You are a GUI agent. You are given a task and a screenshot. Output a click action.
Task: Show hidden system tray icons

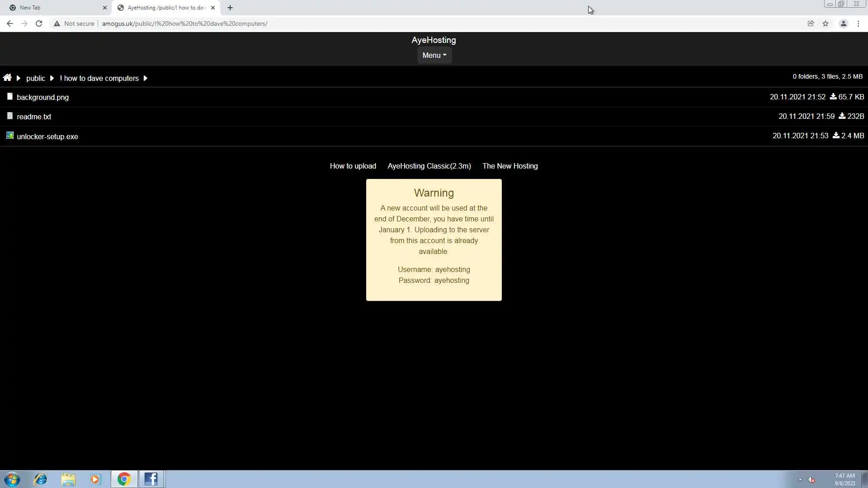800,479
